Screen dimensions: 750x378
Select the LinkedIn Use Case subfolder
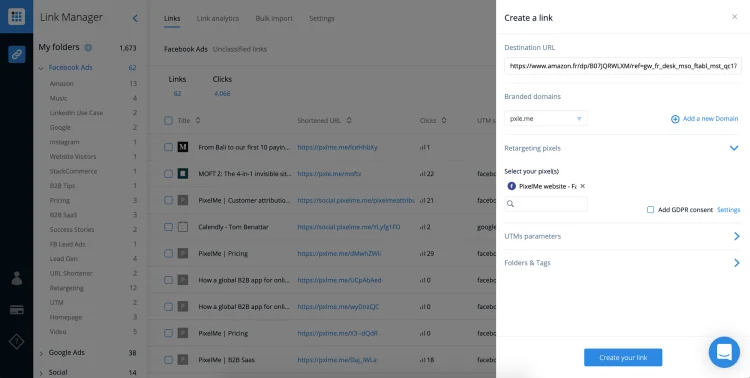[76, 113]
